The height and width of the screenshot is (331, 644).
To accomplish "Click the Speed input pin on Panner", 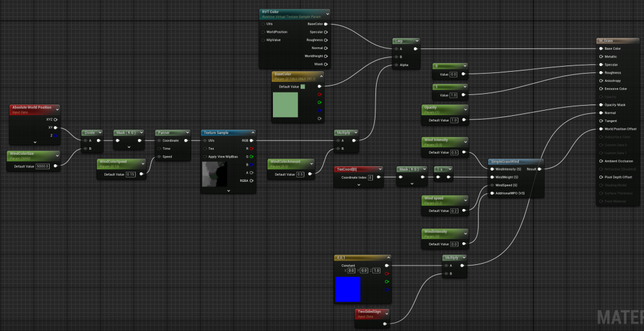I will pyautogui.click(x=159, y=157).
